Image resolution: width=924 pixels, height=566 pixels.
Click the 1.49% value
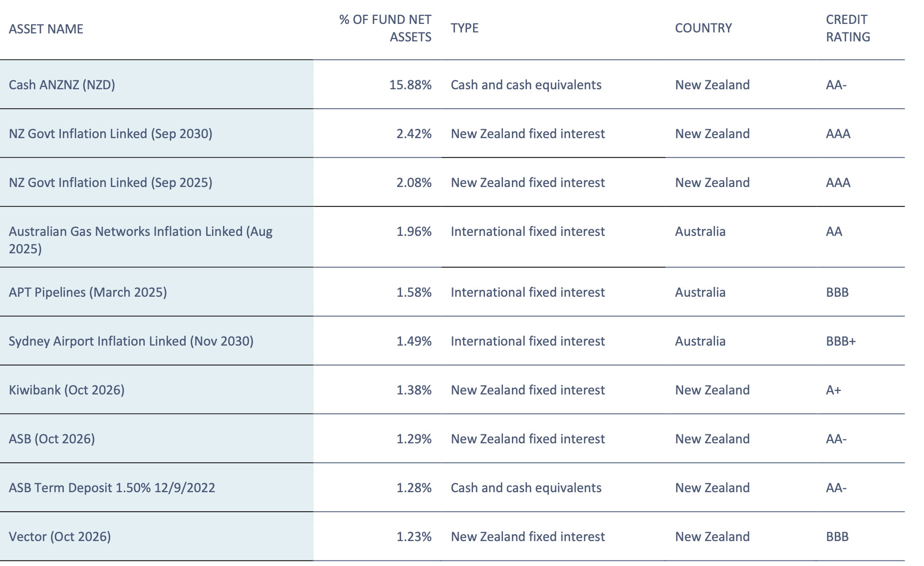414,341
